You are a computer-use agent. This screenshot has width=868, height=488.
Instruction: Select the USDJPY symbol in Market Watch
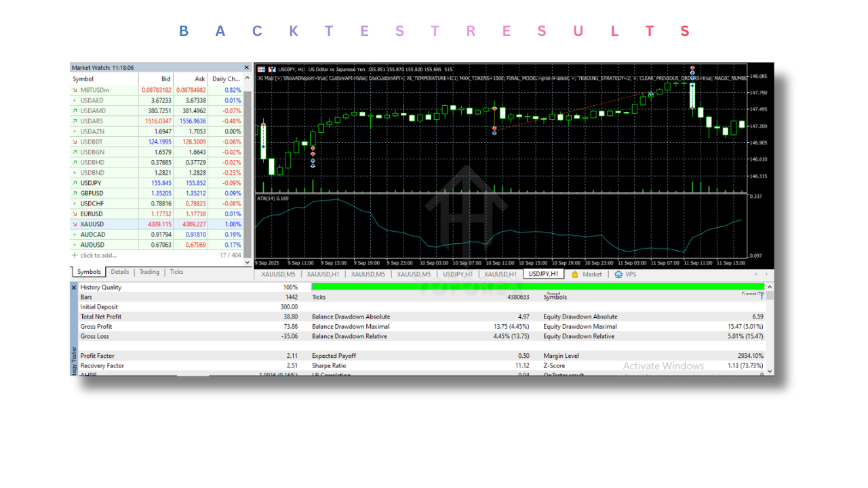92,183
